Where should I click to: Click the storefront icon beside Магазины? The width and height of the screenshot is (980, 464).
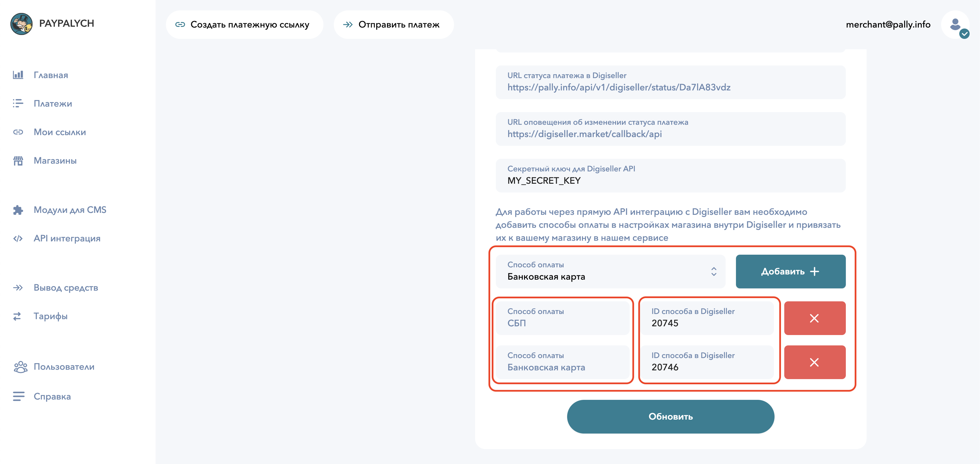[x=18, y=160]
